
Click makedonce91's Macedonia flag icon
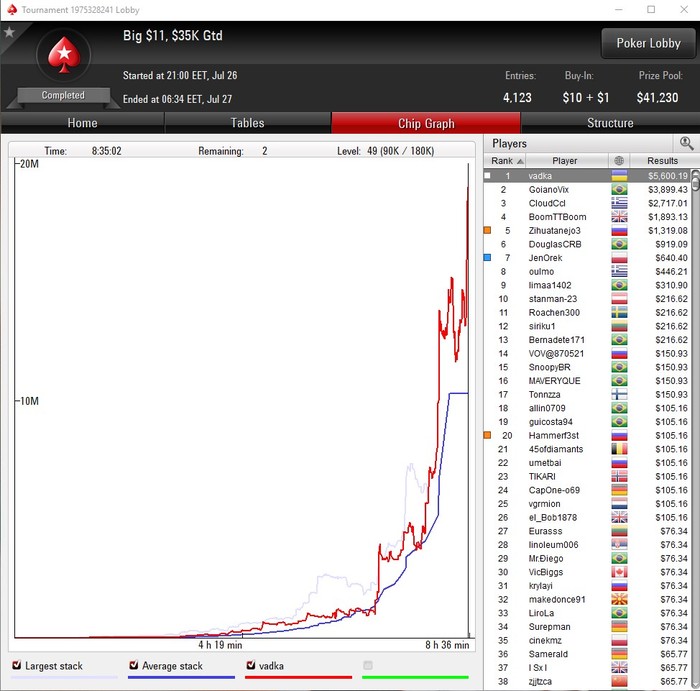click(619, 599)
